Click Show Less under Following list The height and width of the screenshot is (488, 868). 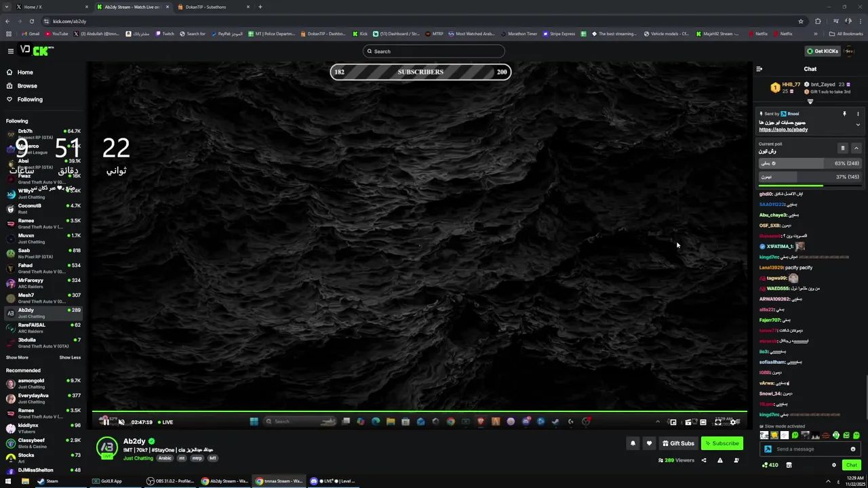[x=70, y=357]
